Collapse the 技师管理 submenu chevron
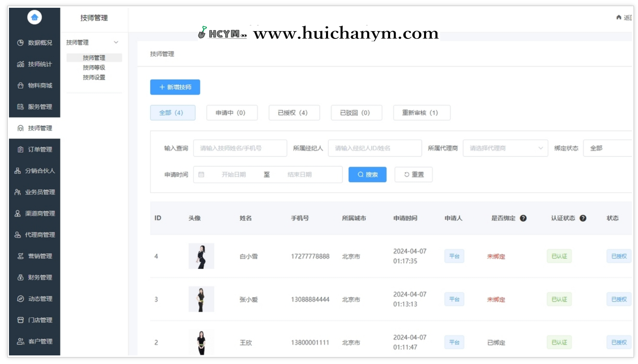This screenshot has width=638, height=364. pos(117,42)
